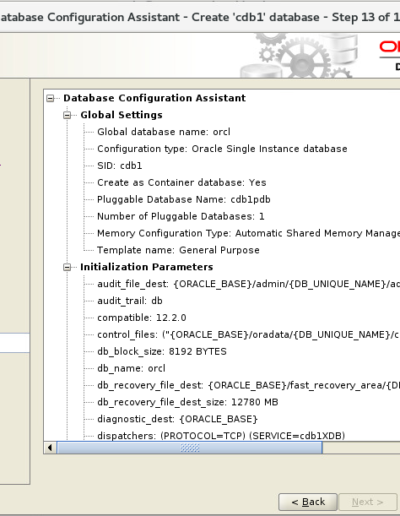Select the audit_file_dest parameter row
Screen dimensions: 400x516
click(x=248, y=284)
